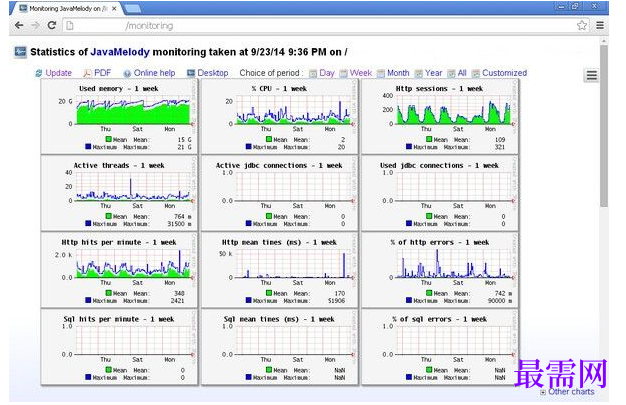Click the Customized calendar icon

point(475,73)
